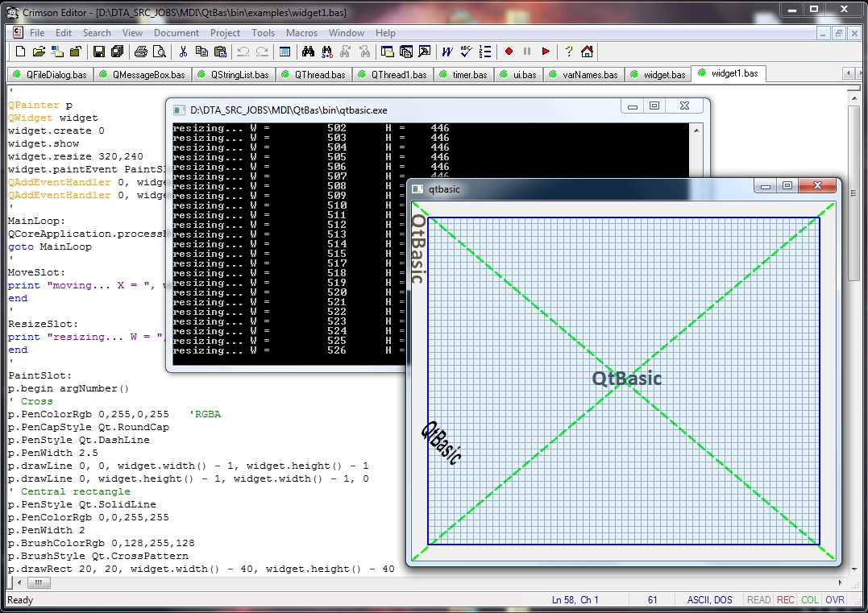Toggle column mode with the table icon

tap(284, 52)
